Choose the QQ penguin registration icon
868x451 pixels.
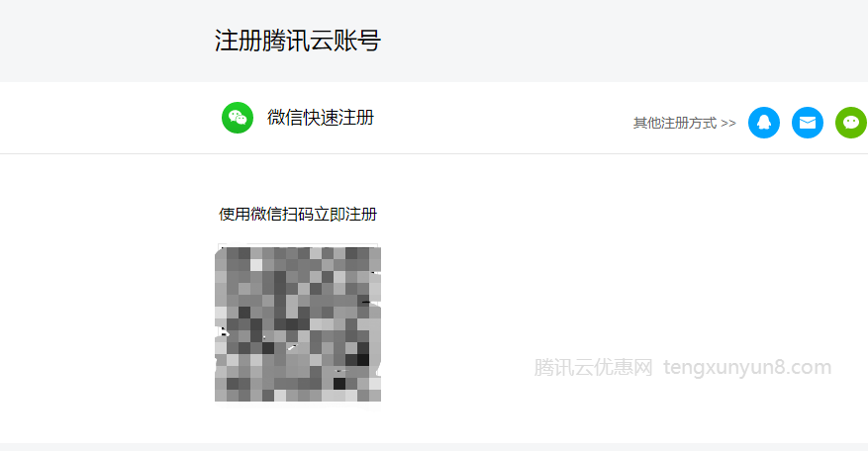764,123
